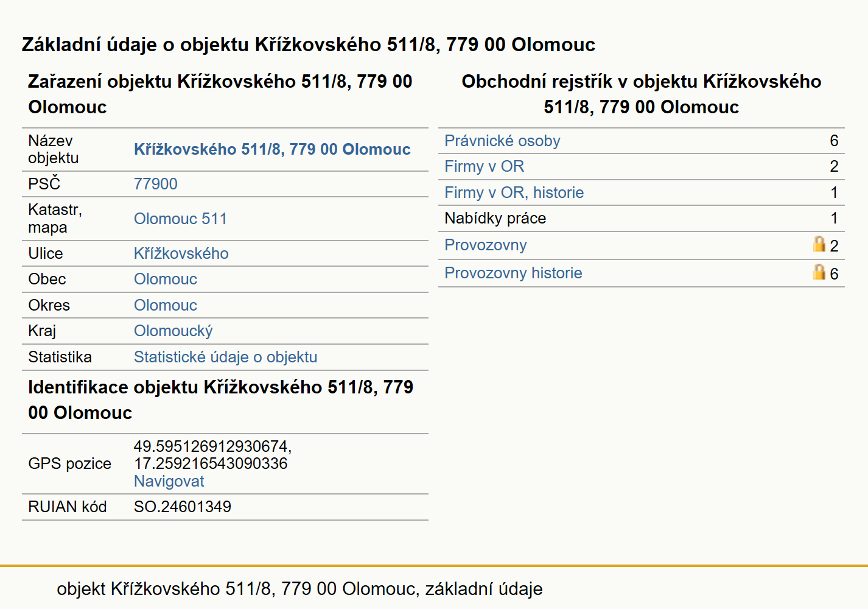Open Firmy v OR link
Screen dimensions: 868x609
point(484,166)
